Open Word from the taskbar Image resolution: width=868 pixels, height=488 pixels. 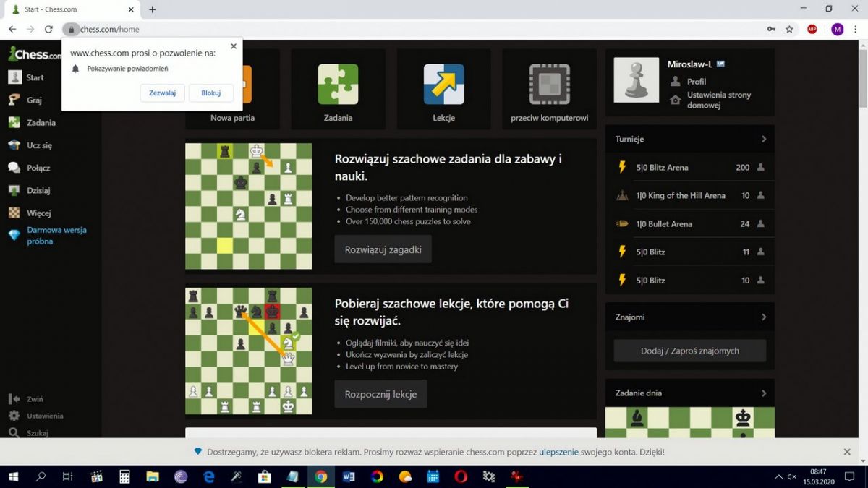pyautogui.click(x=349, y=476)
